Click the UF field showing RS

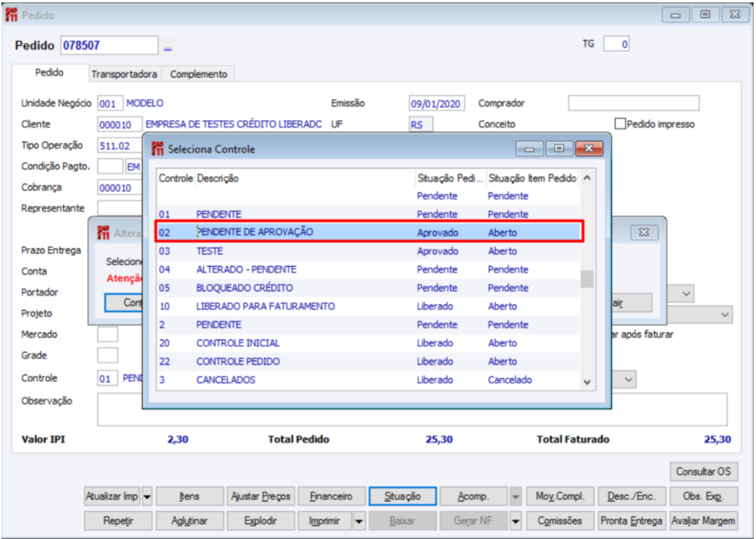421,125
